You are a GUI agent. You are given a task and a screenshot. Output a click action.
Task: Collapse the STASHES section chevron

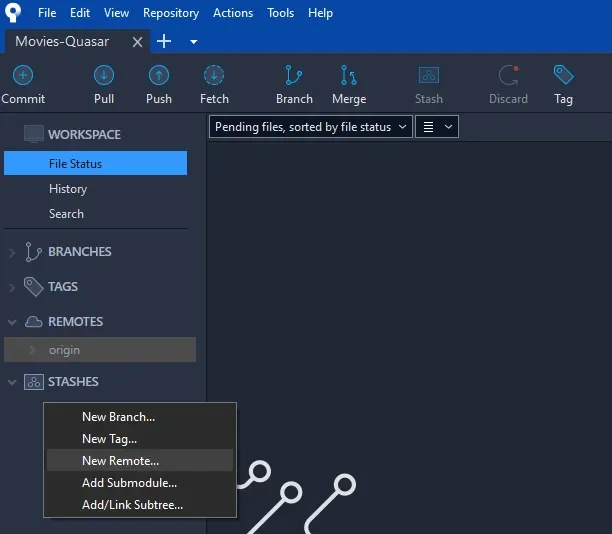point(12,382)
